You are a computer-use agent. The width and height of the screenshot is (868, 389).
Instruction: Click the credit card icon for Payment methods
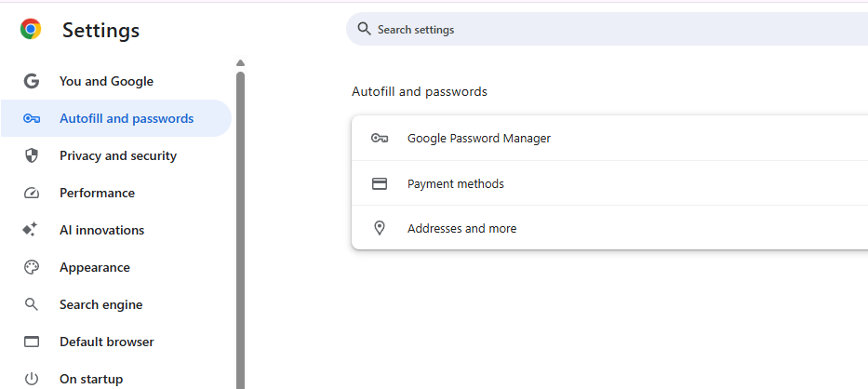379,183
